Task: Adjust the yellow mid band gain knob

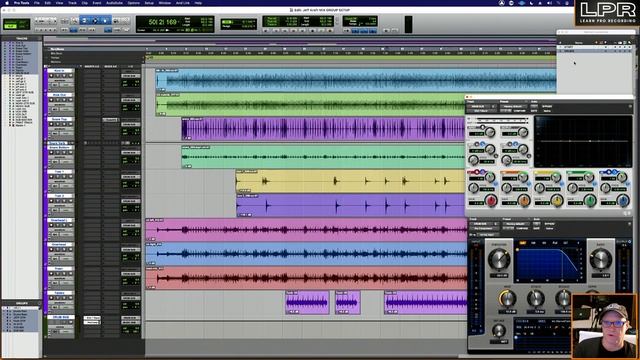Action: pos(556,200)
